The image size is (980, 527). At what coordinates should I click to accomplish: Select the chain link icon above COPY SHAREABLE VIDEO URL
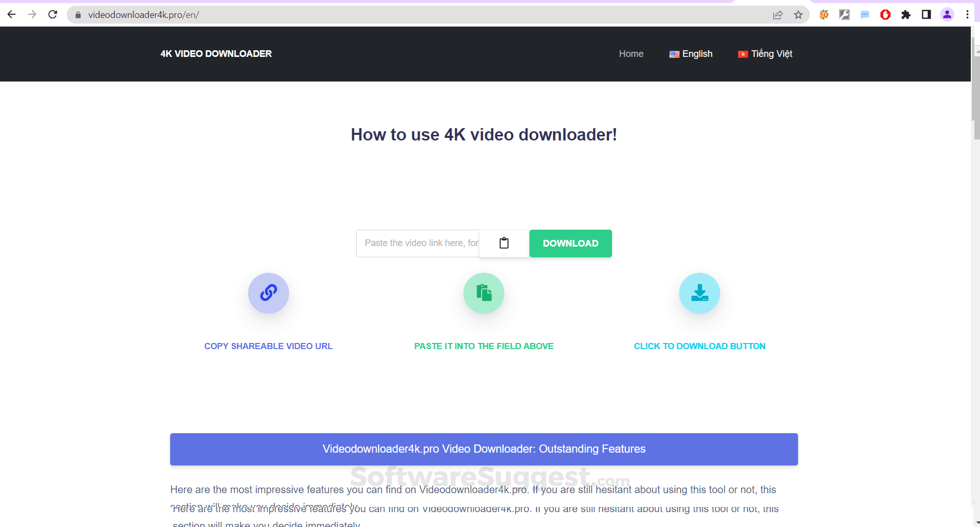(x=268, y=293)
